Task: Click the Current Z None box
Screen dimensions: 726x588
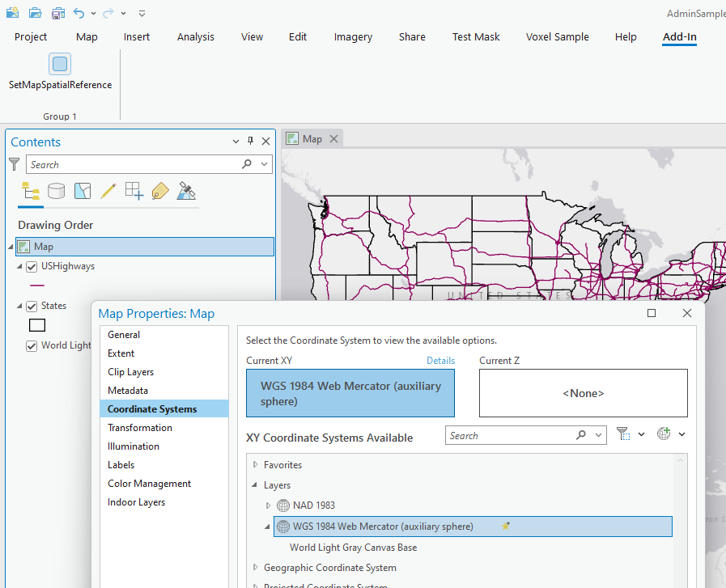Action: (x=583, y=393)
